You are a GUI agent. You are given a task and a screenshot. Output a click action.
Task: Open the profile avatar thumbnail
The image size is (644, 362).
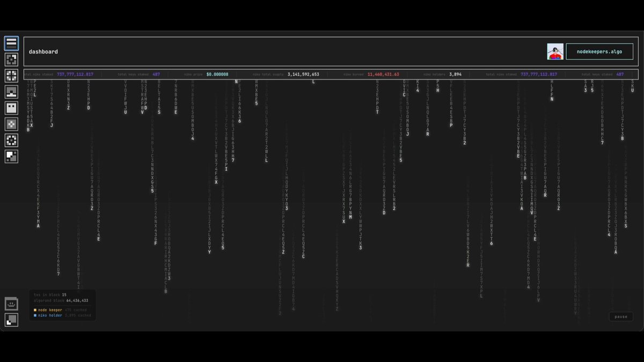coord(555,51)
